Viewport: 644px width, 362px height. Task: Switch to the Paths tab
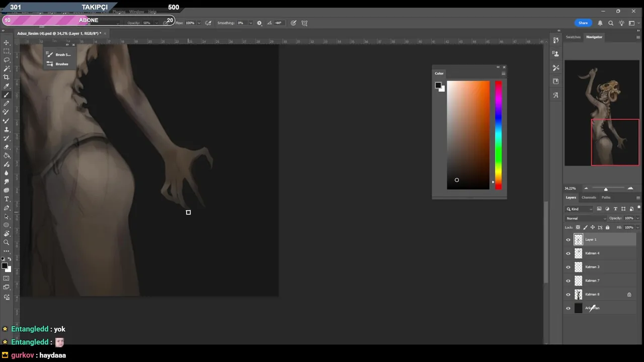[606, 198]
